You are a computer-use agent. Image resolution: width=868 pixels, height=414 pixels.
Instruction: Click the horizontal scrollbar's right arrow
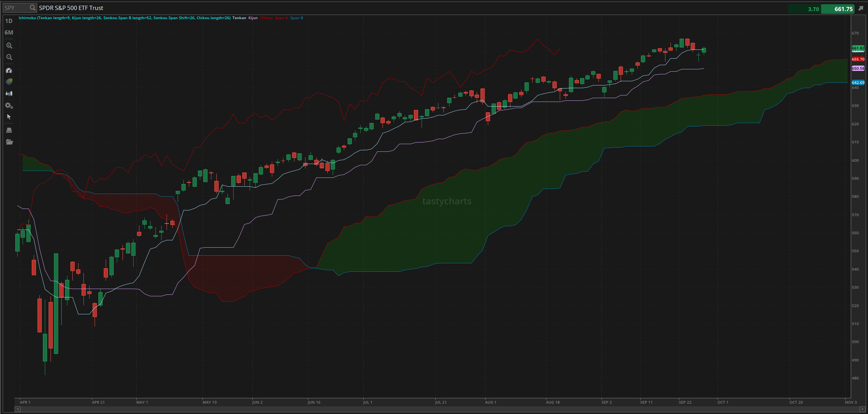click(862, 409)
